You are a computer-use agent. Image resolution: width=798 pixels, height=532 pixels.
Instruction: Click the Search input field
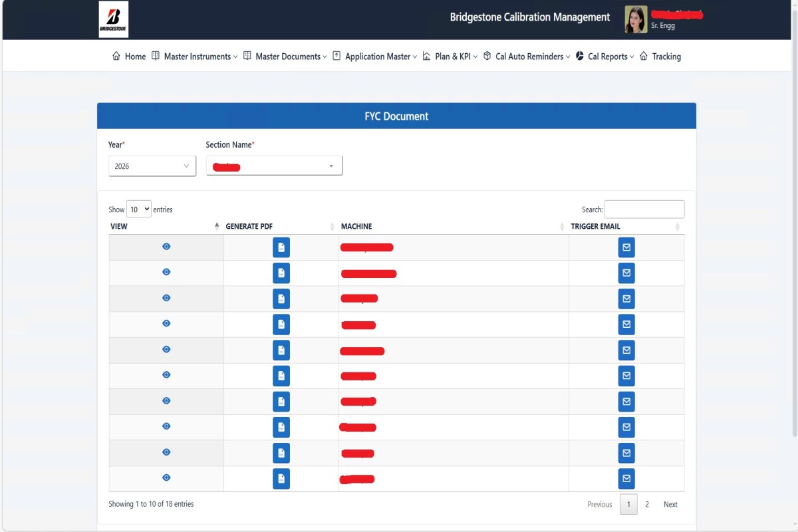[644, 209]
